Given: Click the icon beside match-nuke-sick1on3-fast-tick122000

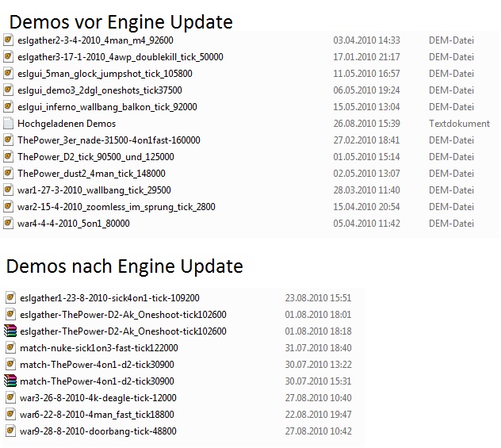Looking at the screenshot, I should pyautogui.click(x=10, y=347).
